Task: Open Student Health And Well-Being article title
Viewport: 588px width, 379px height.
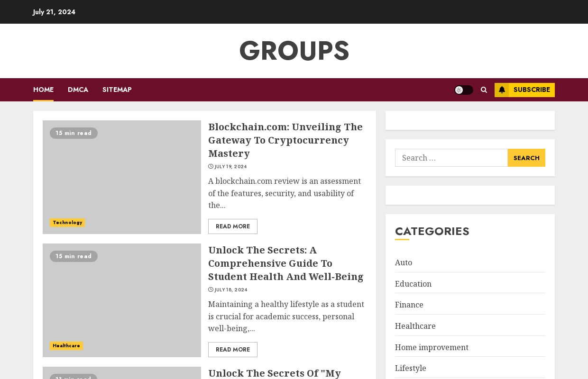Action: [286, 263]
